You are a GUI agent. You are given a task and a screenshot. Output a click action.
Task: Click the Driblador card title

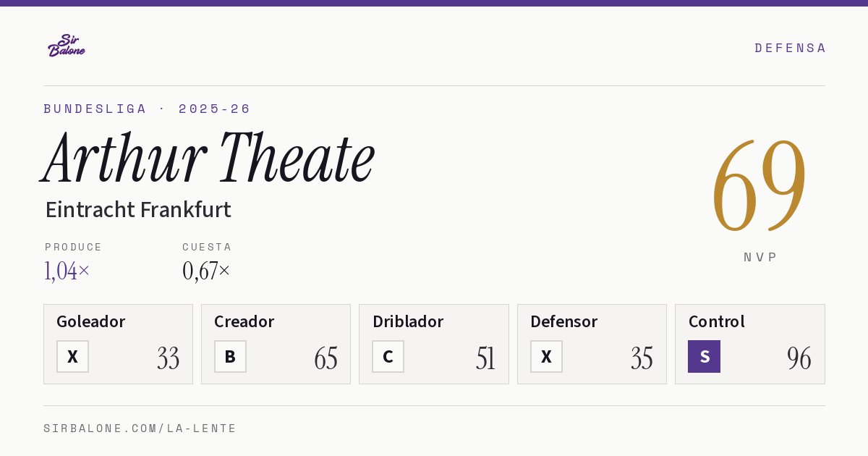pos(408,321)
